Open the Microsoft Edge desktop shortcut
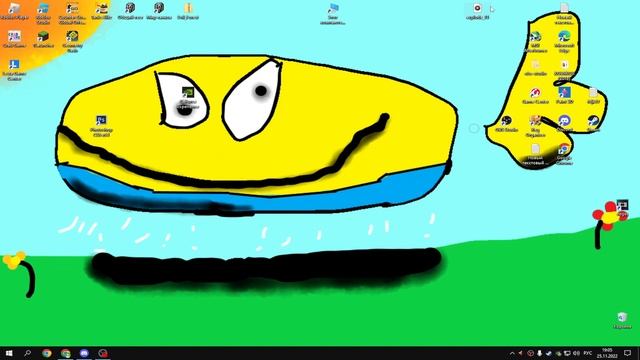Image resolution: width=640 pixels, height=360 pixels. 564,41
